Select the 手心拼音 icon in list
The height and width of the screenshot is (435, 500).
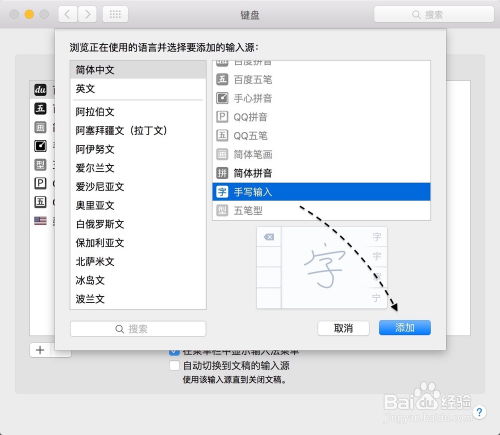[222, 98]
